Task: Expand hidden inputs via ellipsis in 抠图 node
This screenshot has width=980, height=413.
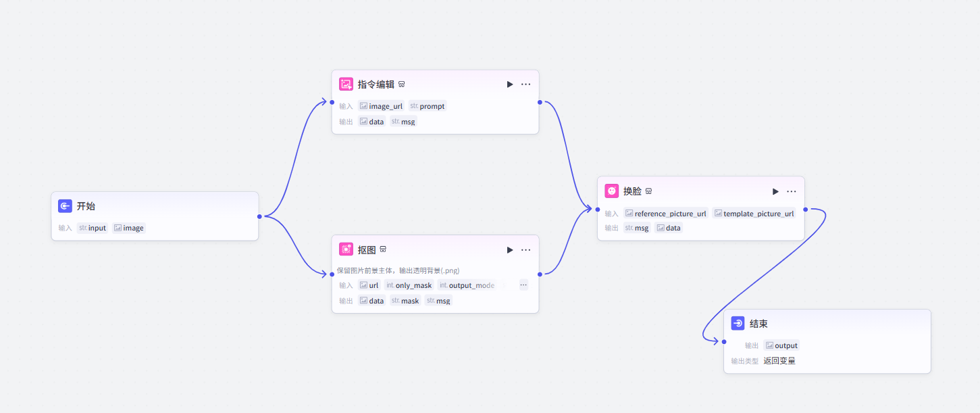Action: click(x=523, y=285)
